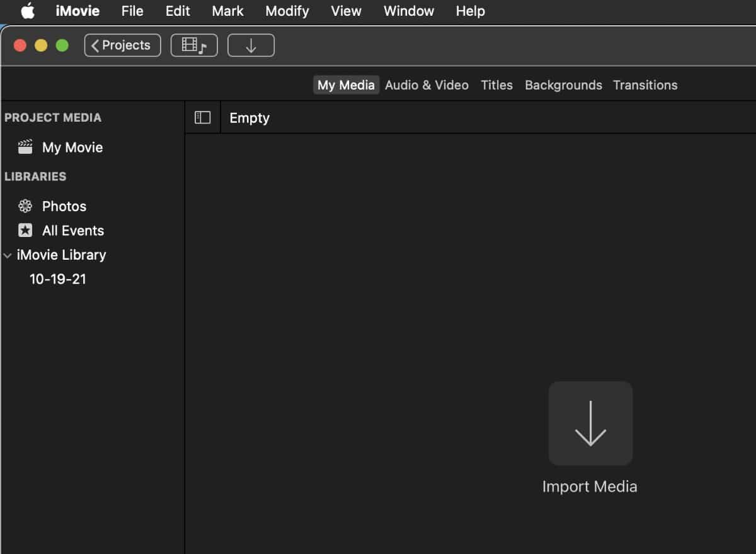Go back to Projects
The image size is (756, 554).
122,45
